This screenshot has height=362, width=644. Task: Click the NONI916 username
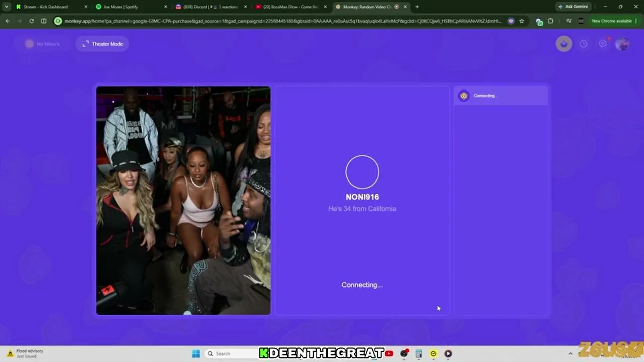pyautogui.click(x=362, y=197)
